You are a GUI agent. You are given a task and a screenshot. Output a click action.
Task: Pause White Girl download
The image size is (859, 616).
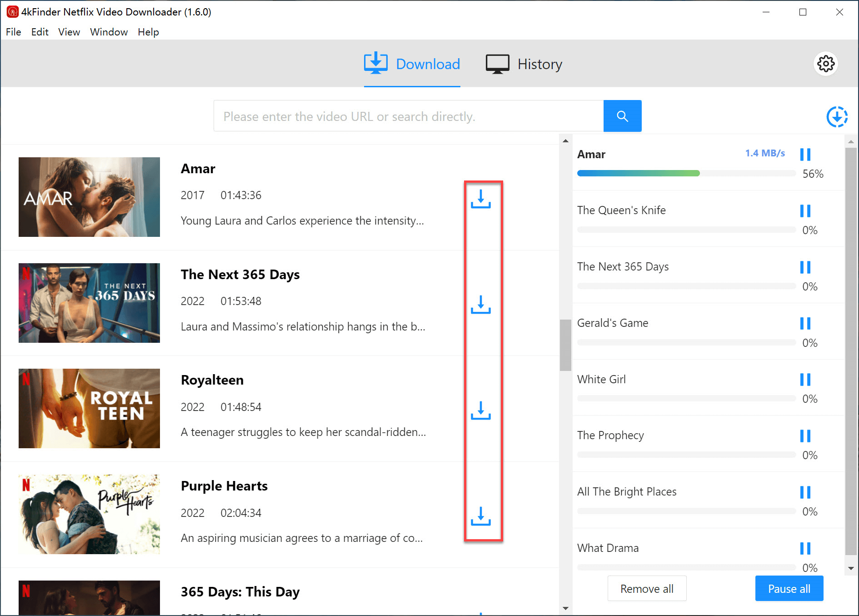click(805, 379)
